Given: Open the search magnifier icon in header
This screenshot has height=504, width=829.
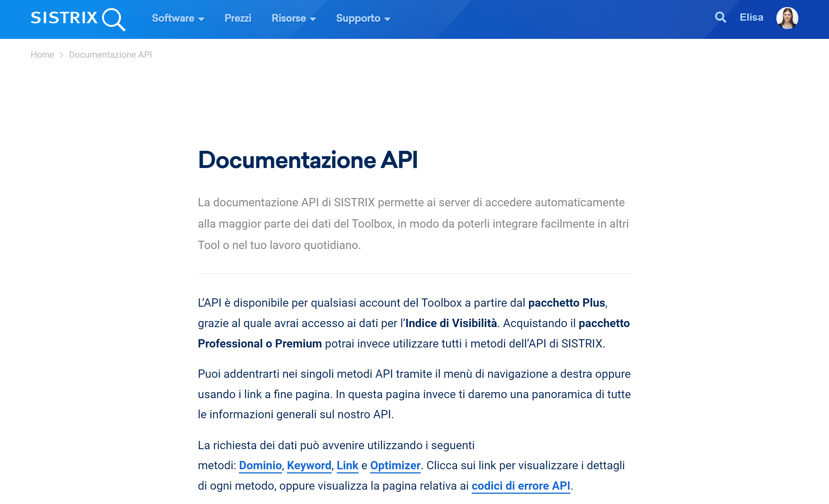Looking at the screenshot, I should coord(720,17).
